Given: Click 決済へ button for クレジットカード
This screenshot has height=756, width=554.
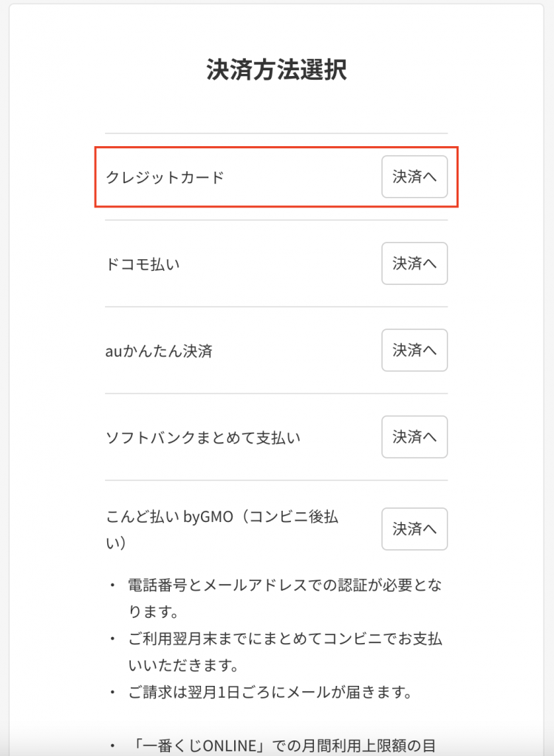Looking at the screenshot, I should pos(414,177).
